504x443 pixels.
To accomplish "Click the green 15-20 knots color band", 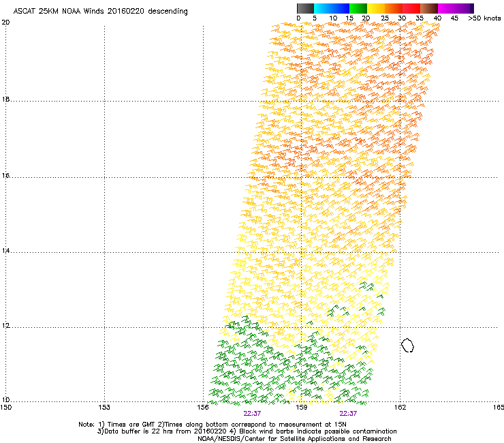I will click(358, 8).
